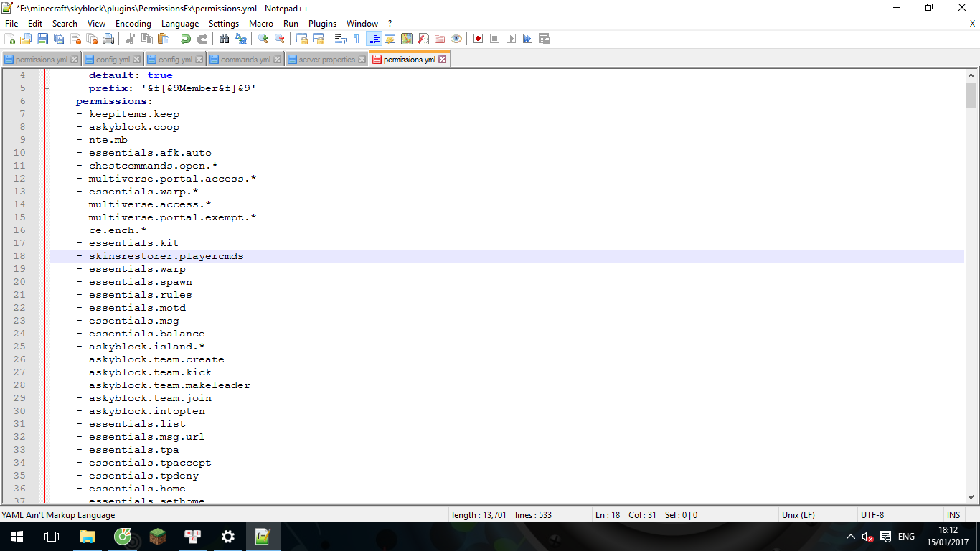The width and height of the screenshot is (980, 551).
Task: Toggle word wrap in the toolbar
Action: point(341,39)
